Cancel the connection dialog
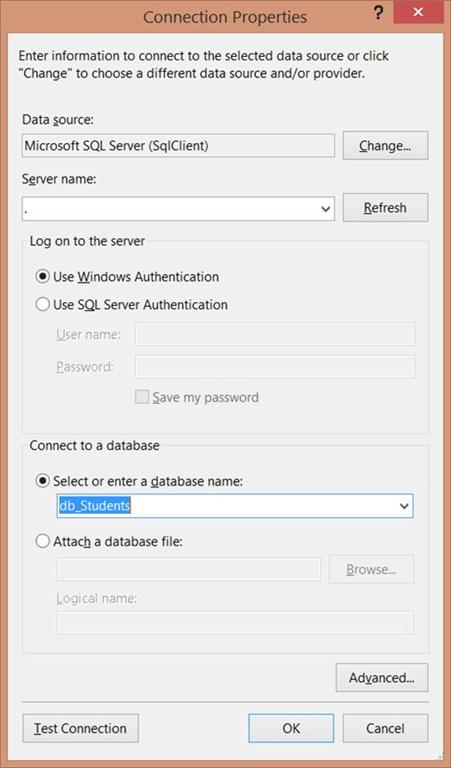The width and height of the screenshot is (451, 768). pyautogui.click(x=385, y=728)
